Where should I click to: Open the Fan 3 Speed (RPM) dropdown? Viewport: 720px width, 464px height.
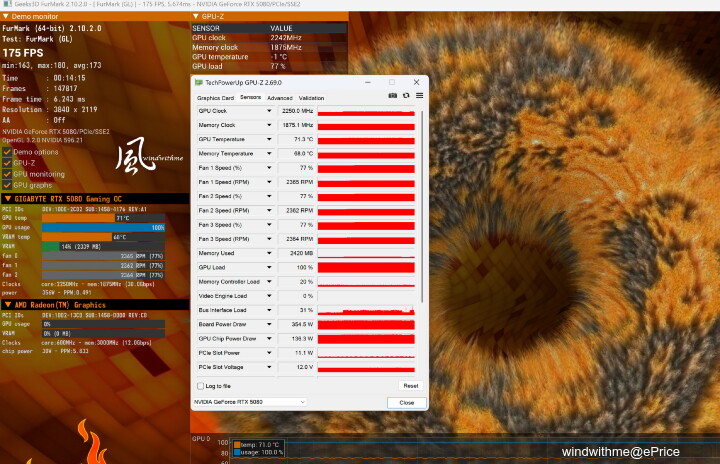coord(269,239)
